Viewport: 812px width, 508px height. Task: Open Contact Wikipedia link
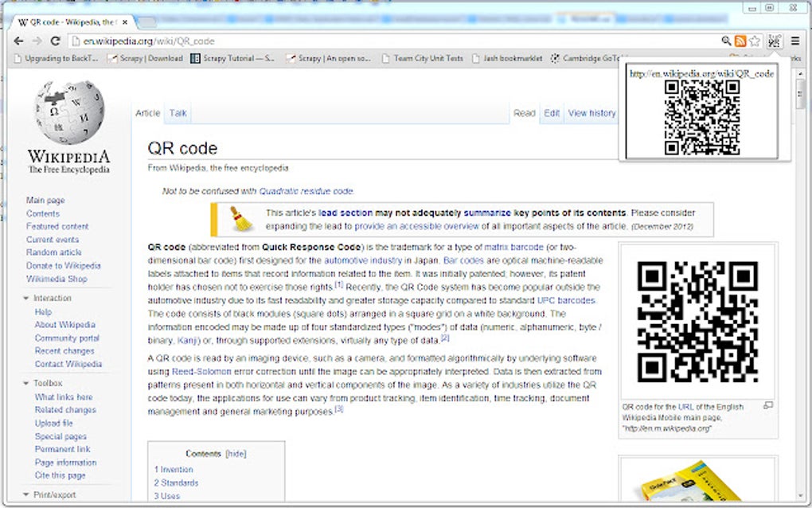coord(68,364)
